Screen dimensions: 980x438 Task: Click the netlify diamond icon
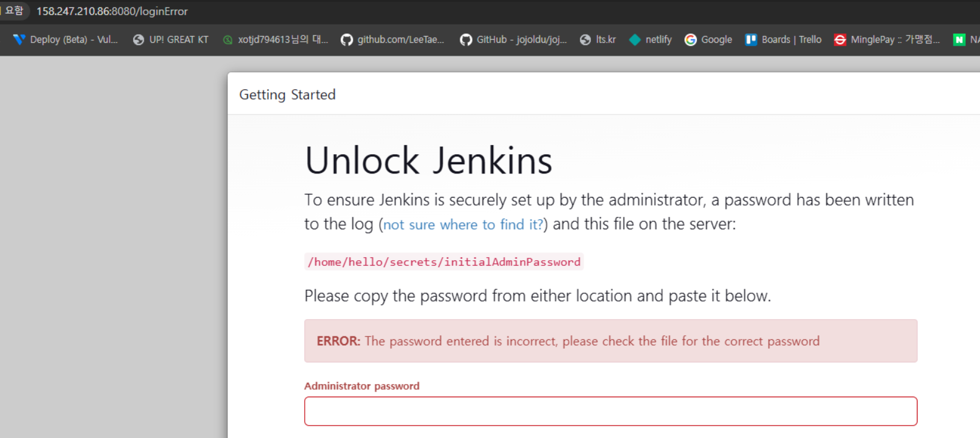pos(635,40)
